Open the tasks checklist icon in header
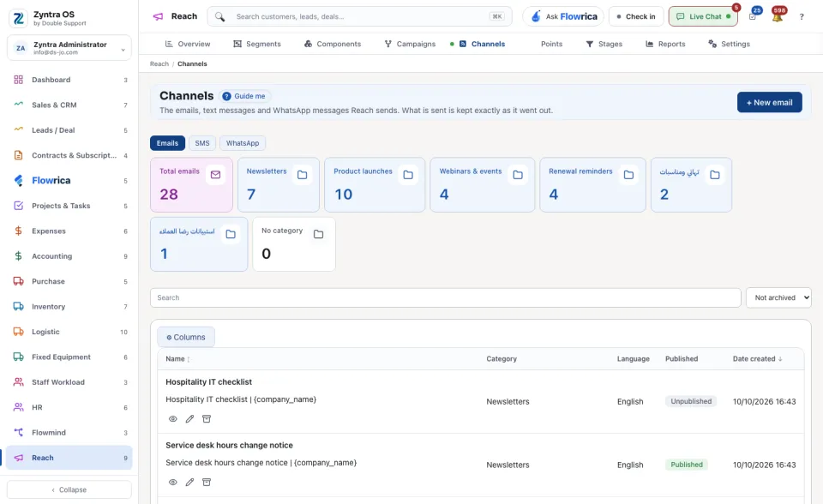This screenshot has height=504, width=823. 753,17
